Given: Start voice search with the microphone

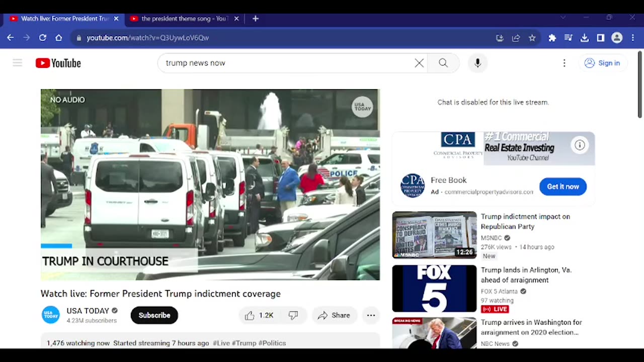Looking at the screenshot, I should tap(477, 63).
